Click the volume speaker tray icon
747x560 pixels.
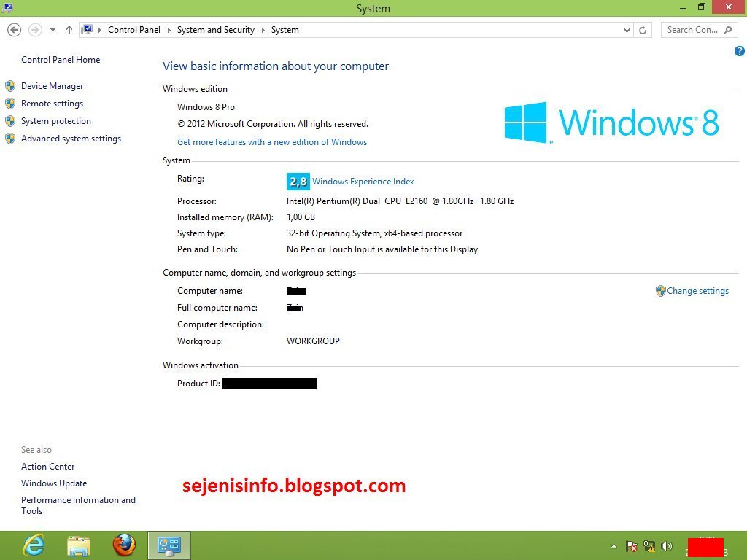pos(667,546)
